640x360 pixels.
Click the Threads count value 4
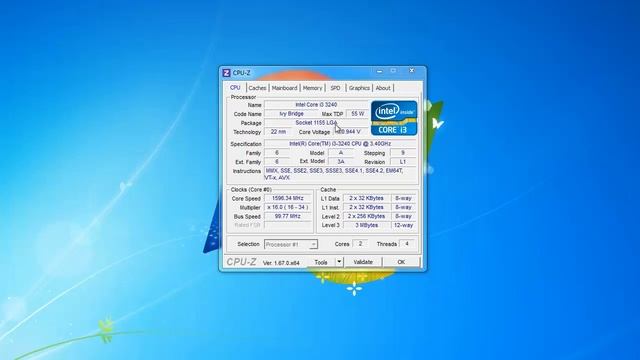pyautogui.click(x=407, y=244)
